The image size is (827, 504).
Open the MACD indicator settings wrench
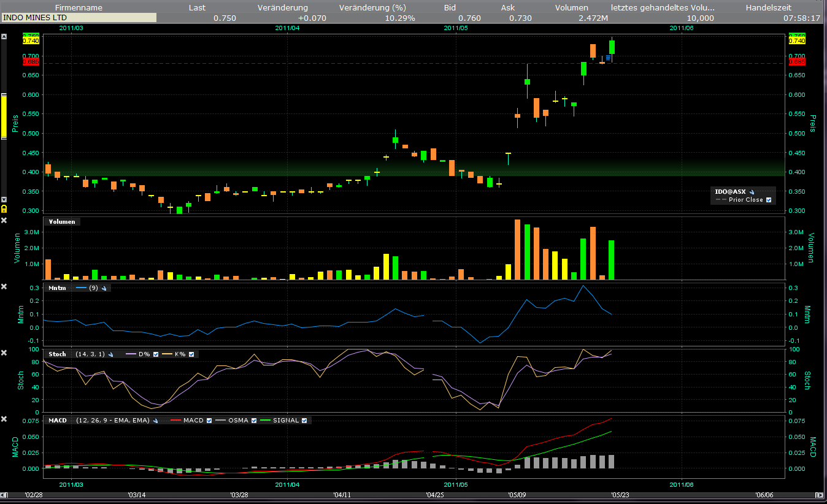click(156, 421)
